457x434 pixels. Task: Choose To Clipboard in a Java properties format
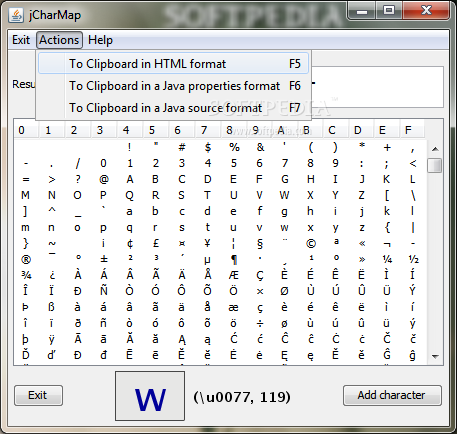173,86
